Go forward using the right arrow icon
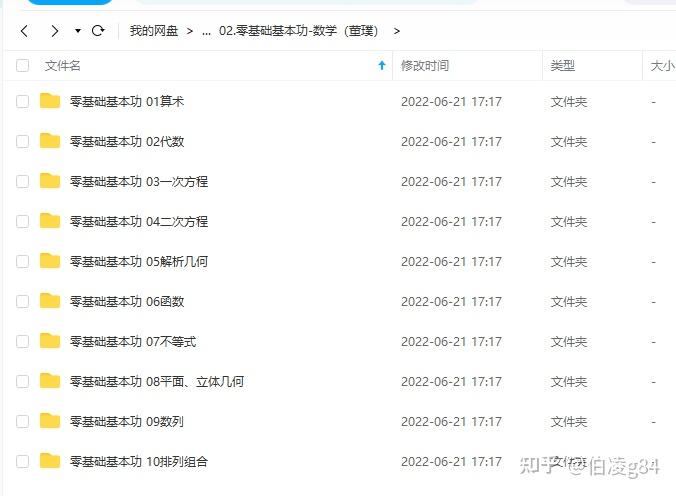 54,31
